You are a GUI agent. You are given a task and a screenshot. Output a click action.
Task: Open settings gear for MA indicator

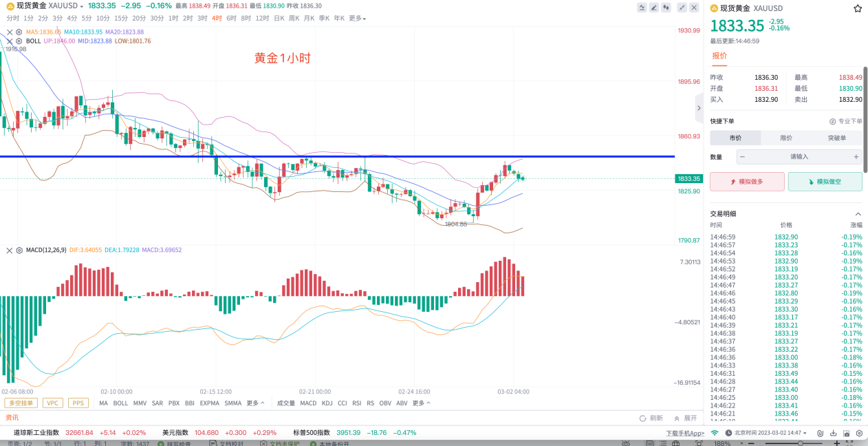click(19, 32)
